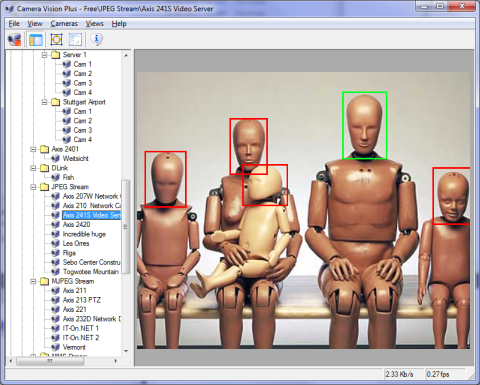Select Axis 207W Network camera
Image resolution: width=480 pixels, height=385 pixels.
coord(92,196)
